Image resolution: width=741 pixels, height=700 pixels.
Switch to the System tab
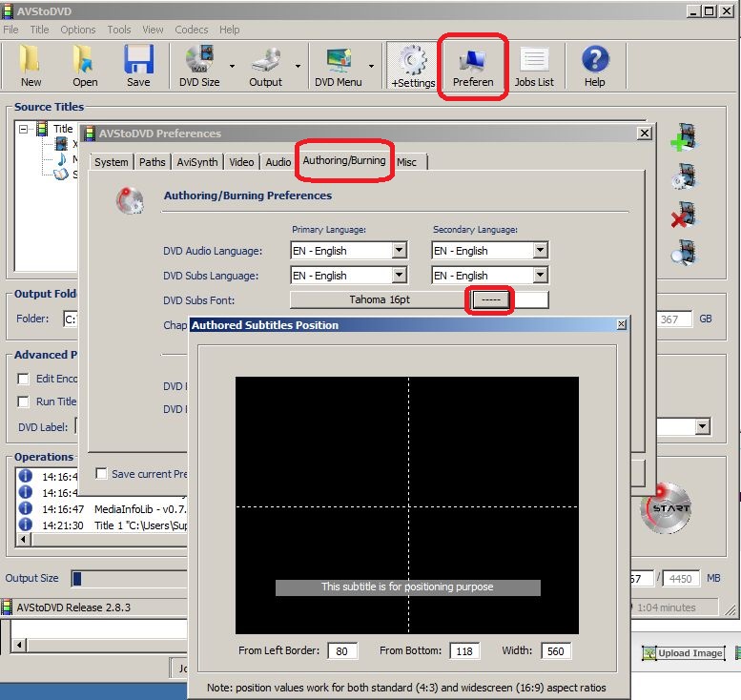click(111, 162)
